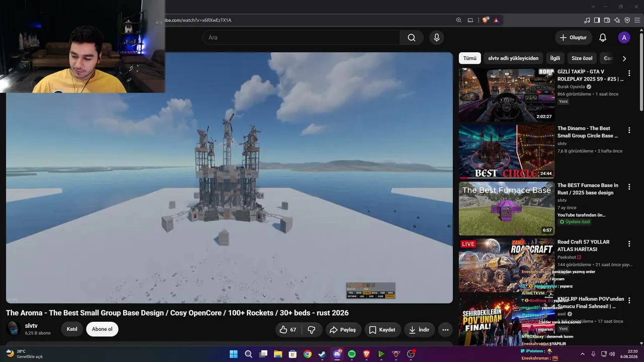Open Brave Leo AI sparkle icon

tap(617, 20)
